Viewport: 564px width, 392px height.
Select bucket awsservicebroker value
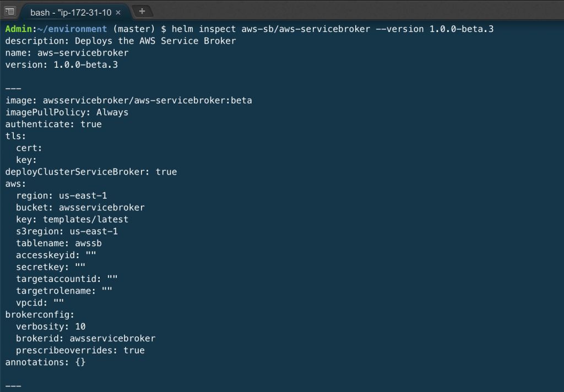pos(101,207)
